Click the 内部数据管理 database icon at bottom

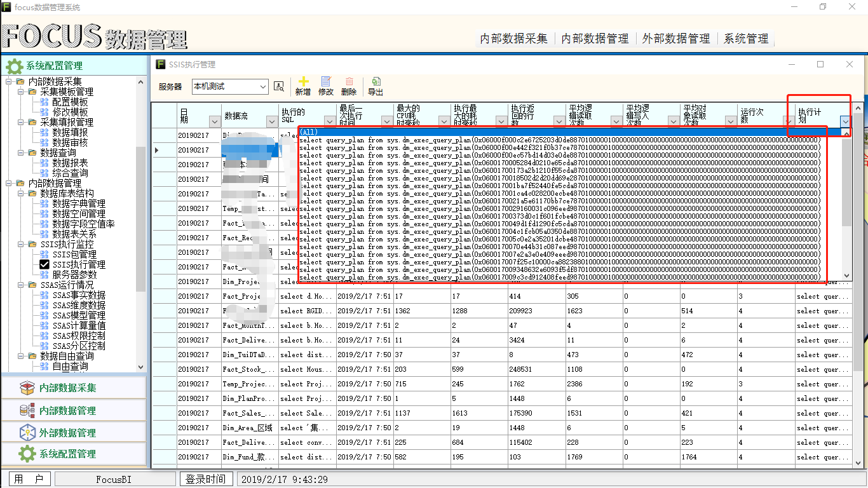click(x=27, y=410)
